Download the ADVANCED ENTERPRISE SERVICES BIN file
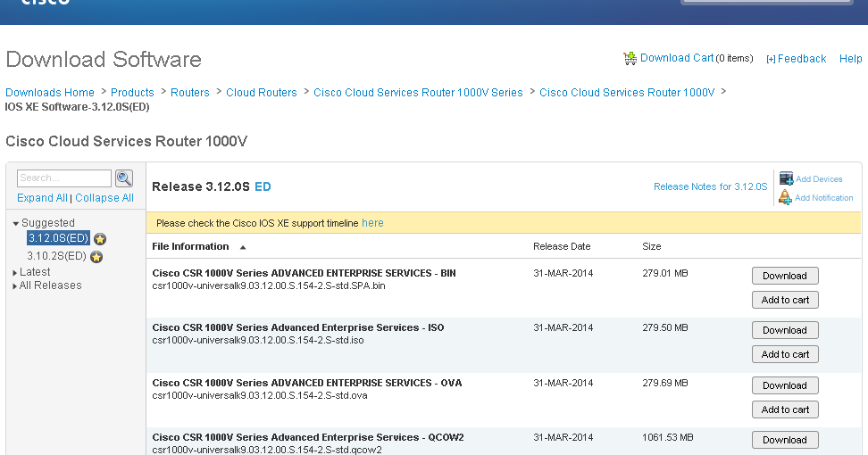 click(x=785, y=276)
